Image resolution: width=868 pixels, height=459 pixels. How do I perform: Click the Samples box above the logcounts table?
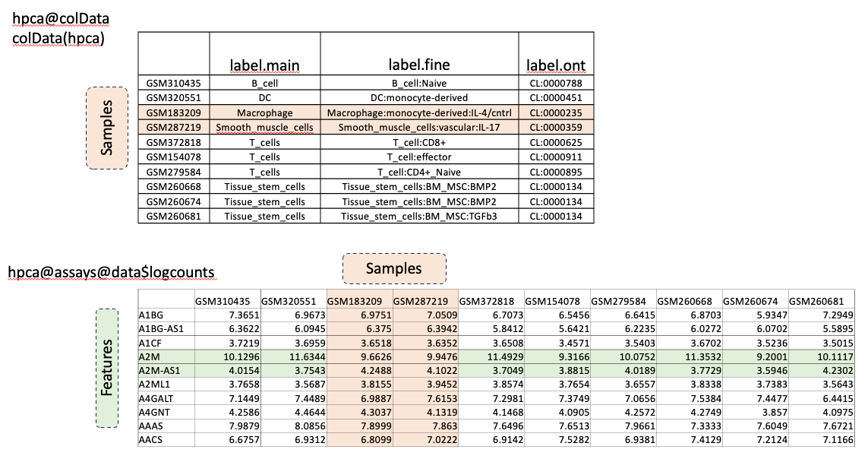point(394,268)
